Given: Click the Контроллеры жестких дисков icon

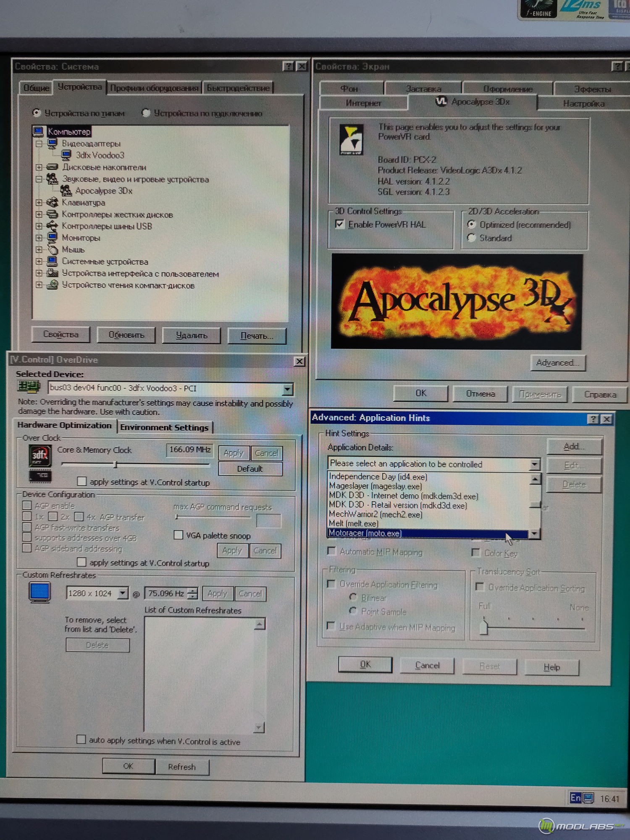Looking at the screenshot, I should click(52, 214).
